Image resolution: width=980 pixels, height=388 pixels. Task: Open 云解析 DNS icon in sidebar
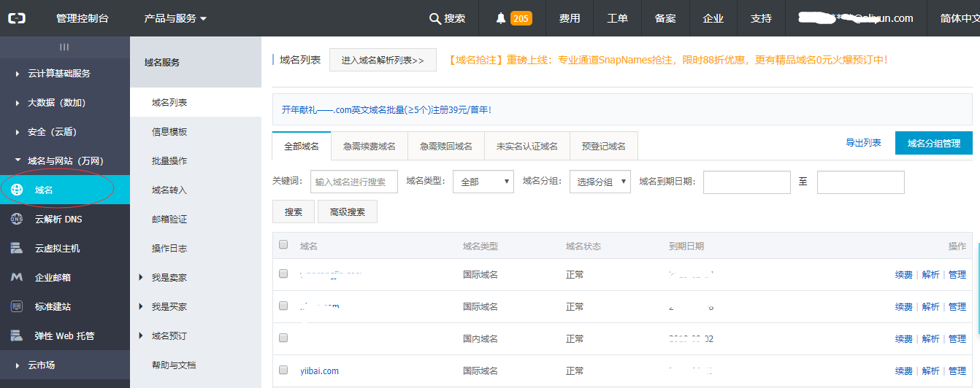click(x=17, y=219)
